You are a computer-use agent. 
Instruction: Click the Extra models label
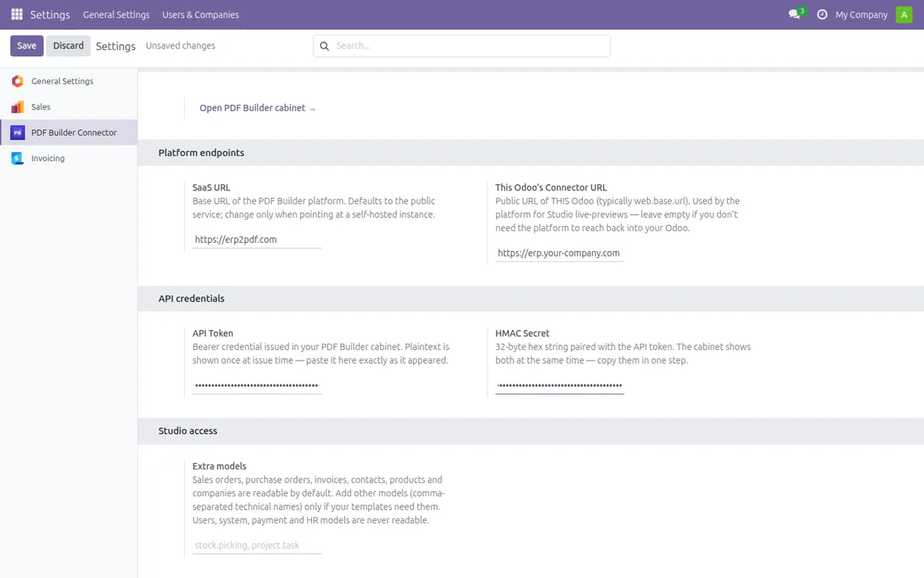click(x=219, y=466)
